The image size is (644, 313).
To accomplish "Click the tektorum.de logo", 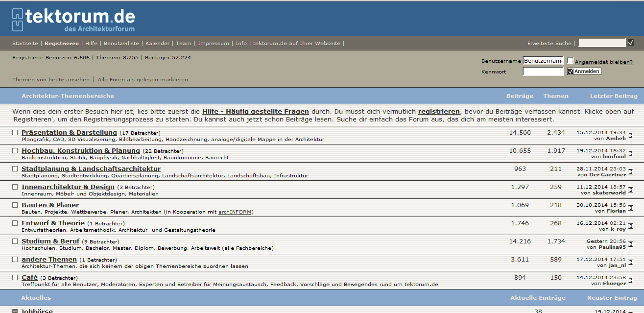I will click(x=73, y=19).
